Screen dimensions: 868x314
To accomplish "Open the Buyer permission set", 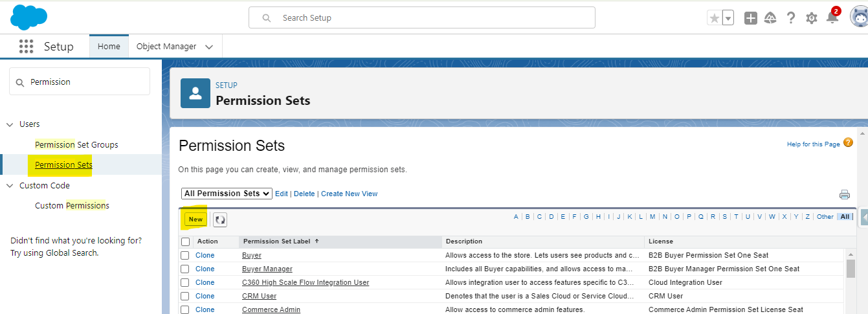I will [252, 255].
